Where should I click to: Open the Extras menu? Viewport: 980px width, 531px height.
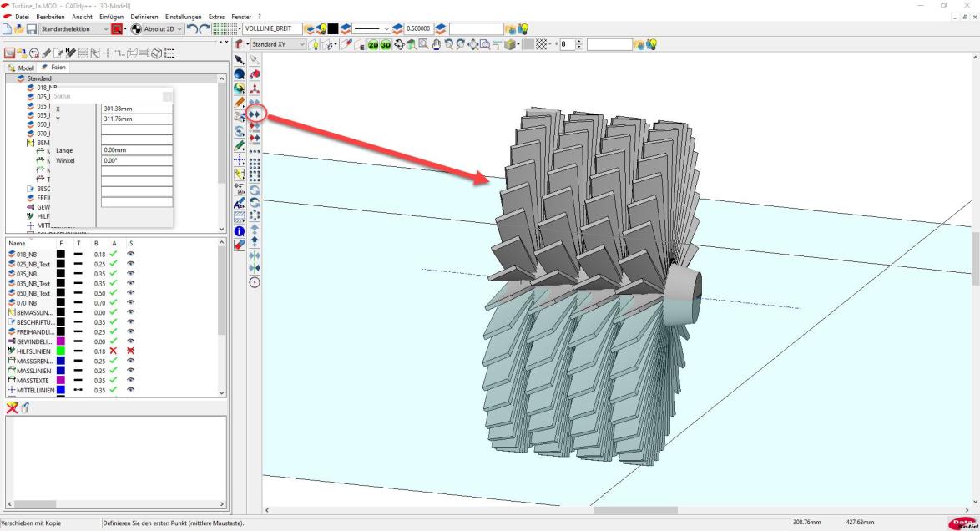pyautogui.click(x=218, y=17)
